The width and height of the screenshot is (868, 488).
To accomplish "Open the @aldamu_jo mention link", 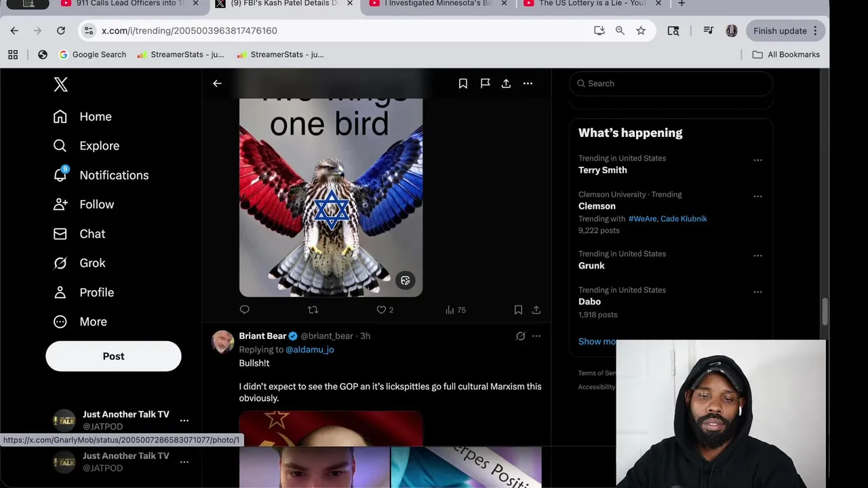I will (309, 350).
